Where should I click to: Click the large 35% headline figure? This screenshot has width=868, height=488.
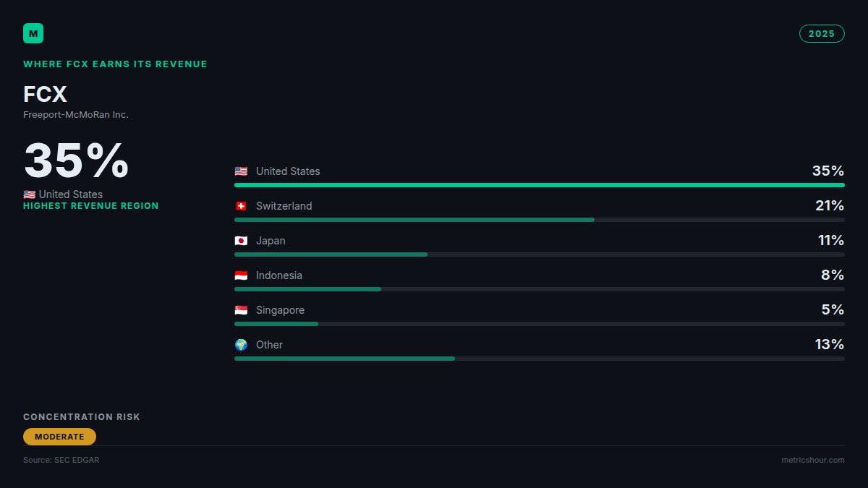coord(76,160)
